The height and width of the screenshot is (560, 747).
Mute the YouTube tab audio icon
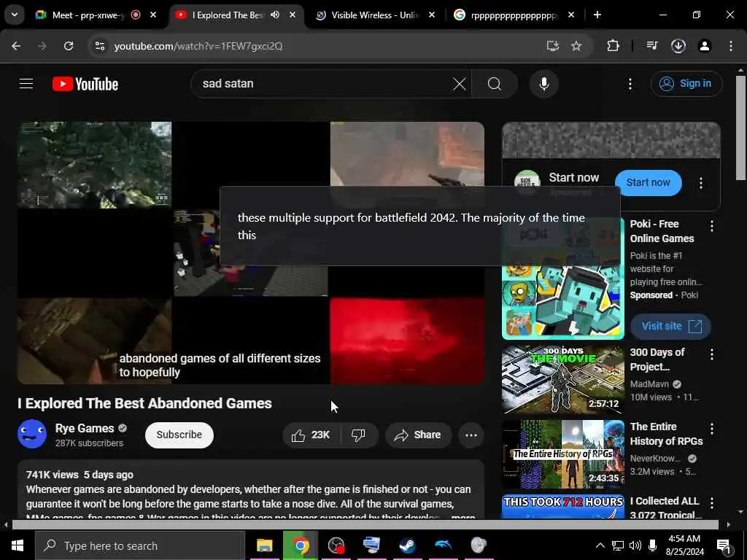[275, 15]
